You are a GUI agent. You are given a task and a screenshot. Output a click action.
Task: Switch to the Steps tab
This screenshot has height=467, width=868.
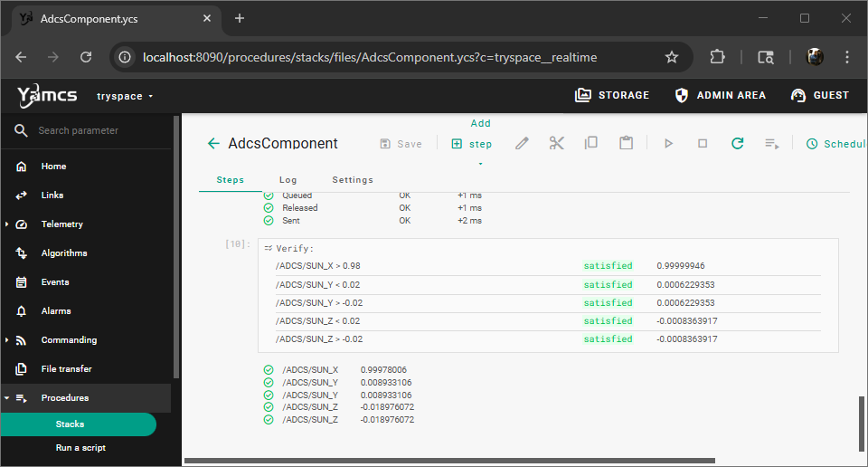231,180
